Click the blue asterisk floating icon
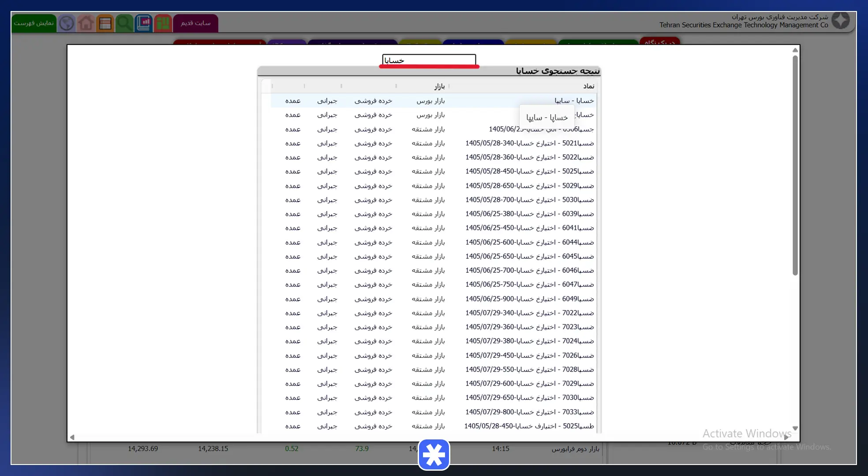Screen dimensions: 868x476 434,454
